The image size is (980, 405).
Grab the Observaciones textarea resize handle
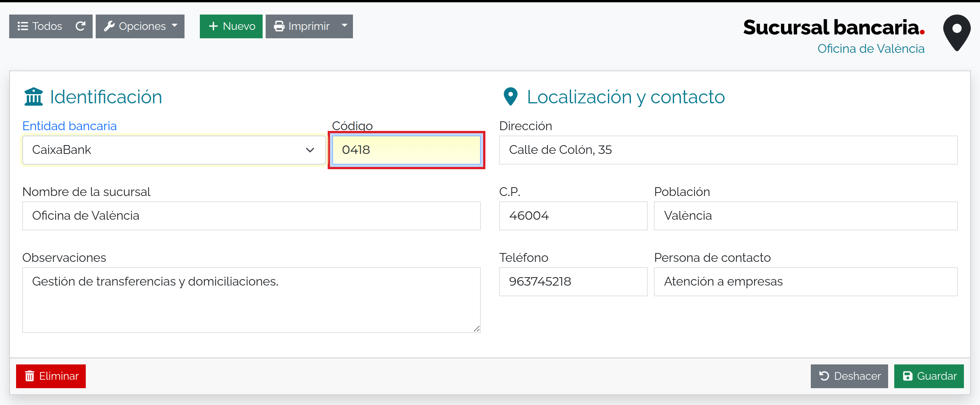(477, 329)
